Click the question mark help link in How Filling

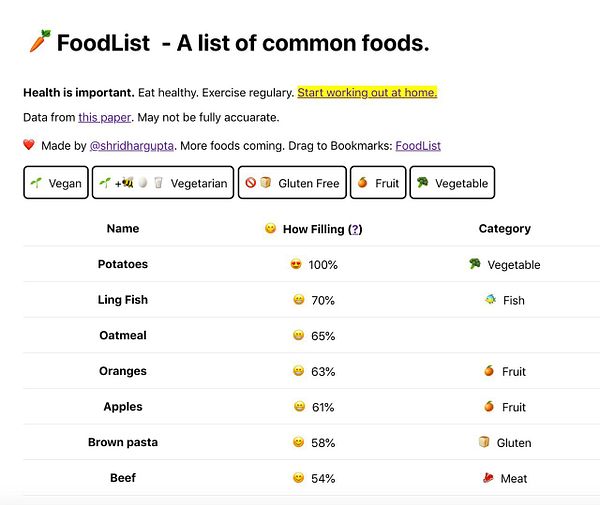(x=355, y=229)
